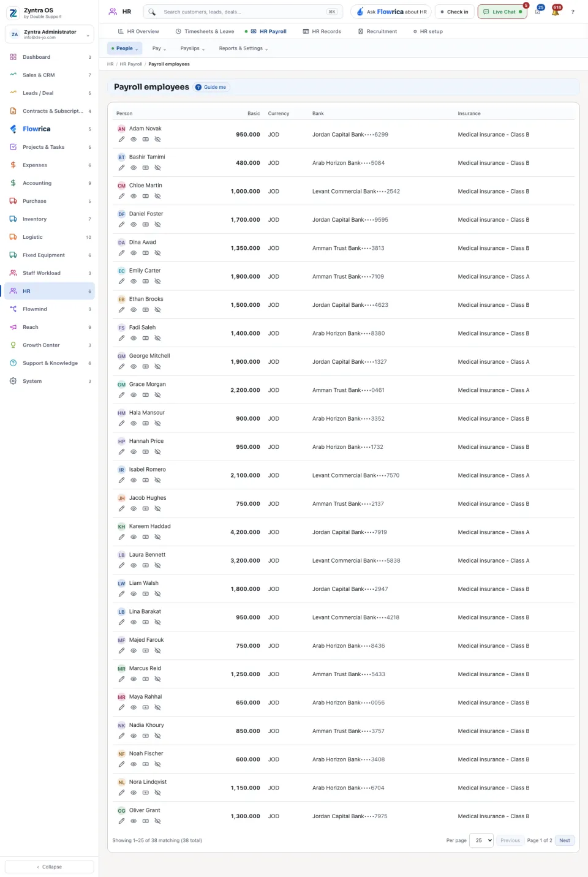The width and height of the screenshot is (588, 877).
Task: Open the Live Chat button
Action: (x=502, y=12)
